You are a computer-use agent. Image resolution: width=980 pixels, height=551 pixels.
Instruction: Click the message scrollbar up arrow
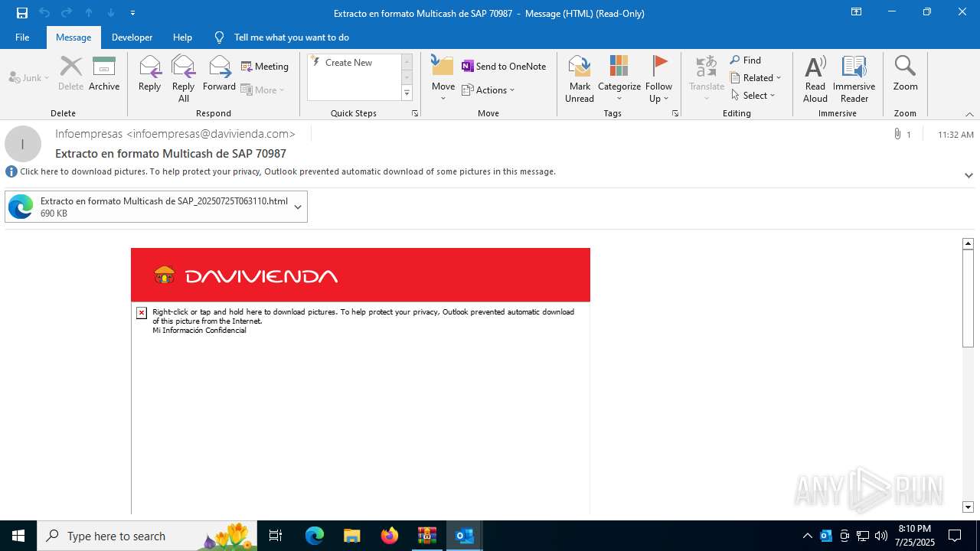pyautogui.click(x=968, y=243)
